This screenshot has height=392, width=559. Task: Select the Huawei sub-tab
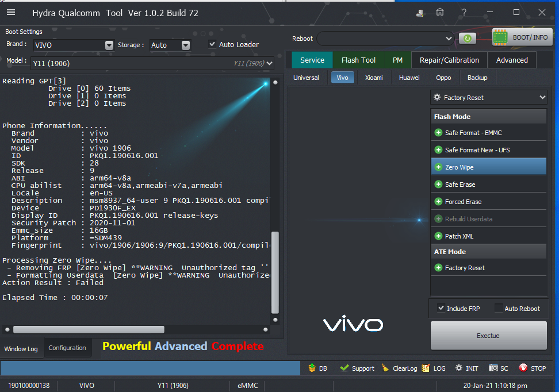coord(409,78)
